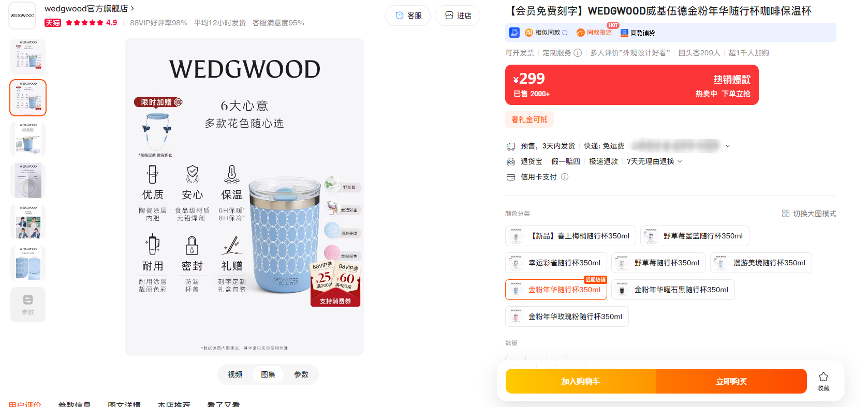
Task: Click info icon beside 信用卡支付
Action: point(565,177)
